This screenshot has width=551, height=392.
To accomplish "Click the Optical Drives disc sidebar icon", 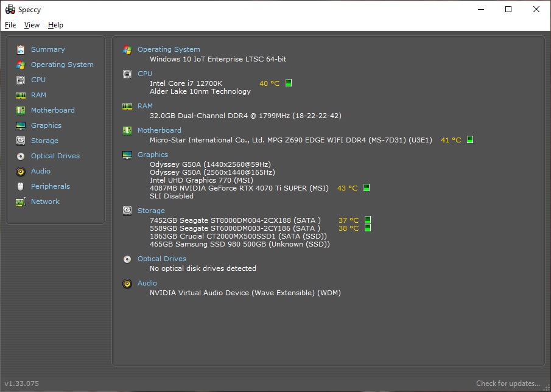I will coord(21,156).
